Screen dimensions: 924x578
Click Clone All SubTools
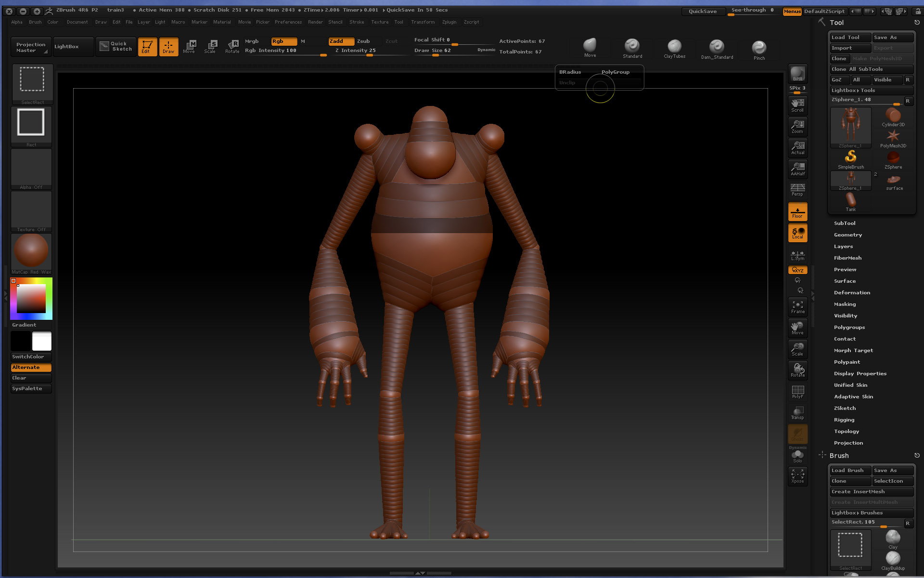coord(872,69)
